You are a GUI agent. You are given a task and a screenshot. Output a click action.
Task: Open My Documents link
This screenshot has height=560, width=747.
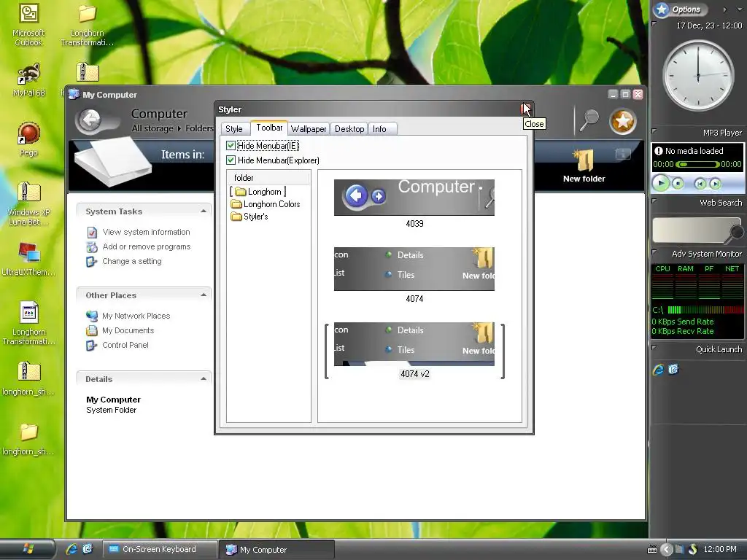[128, 330]
